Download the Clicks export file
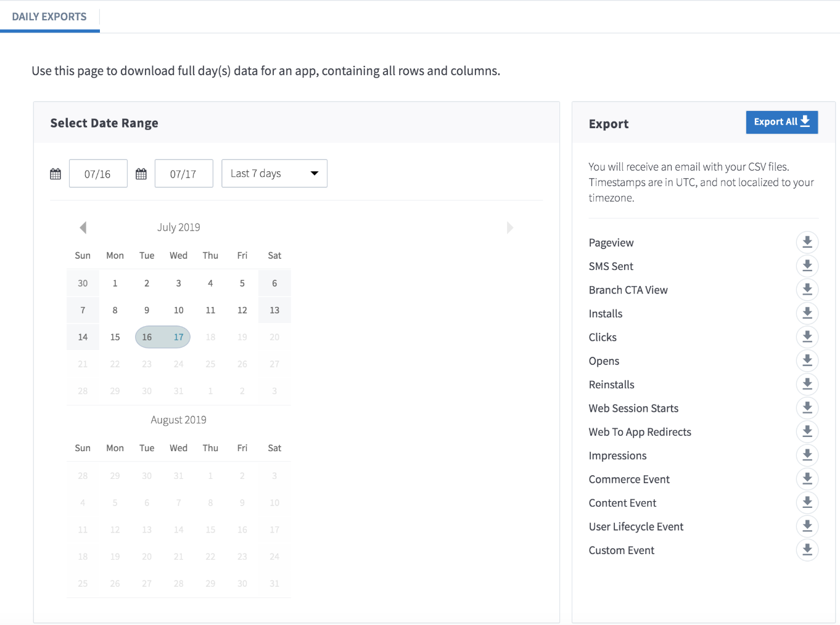This screenshot has width=840, height=625. pyautogui.click(x=807, y=337)
